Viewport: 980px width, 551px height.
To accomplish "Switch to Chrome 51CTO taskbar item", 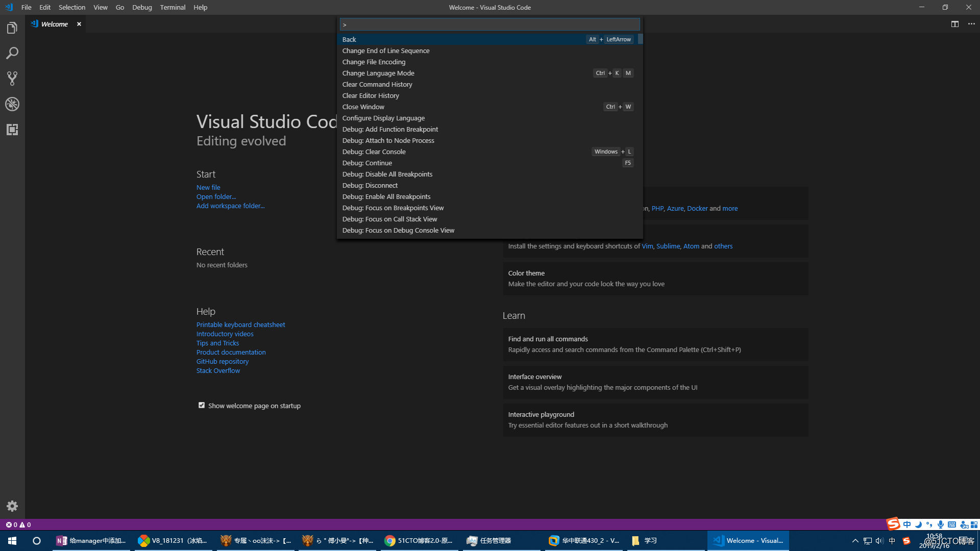I will 419,541.
